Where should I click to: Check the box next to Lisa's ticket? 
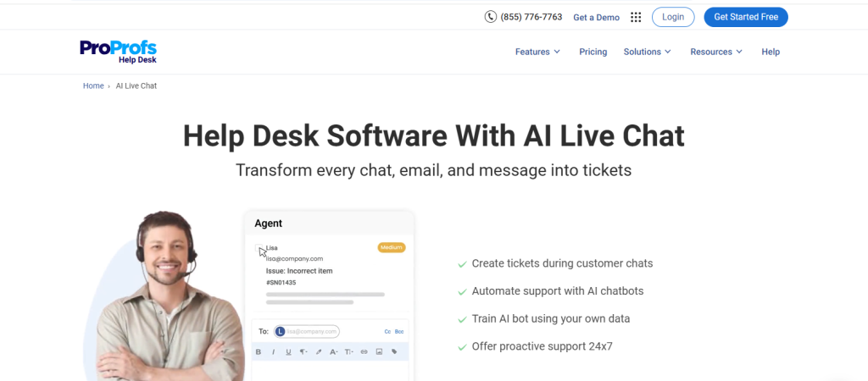coord(260,249)
